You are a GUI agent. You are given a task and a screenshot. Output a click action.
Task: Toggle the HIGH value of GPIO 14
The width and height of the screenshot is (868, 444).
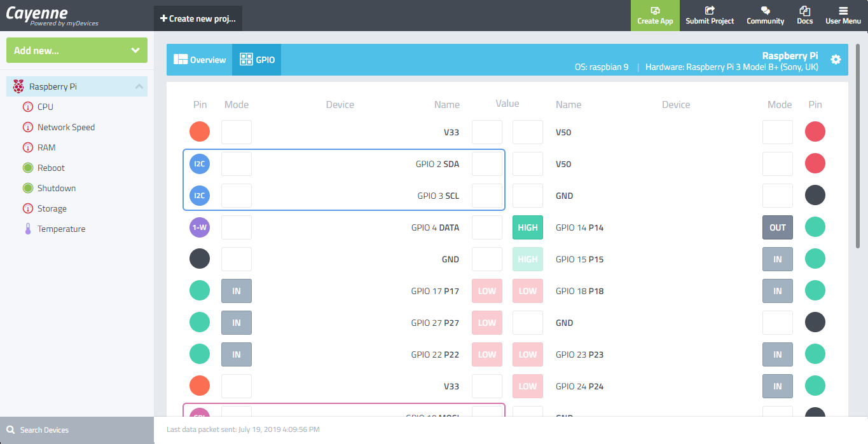[528, 227]
